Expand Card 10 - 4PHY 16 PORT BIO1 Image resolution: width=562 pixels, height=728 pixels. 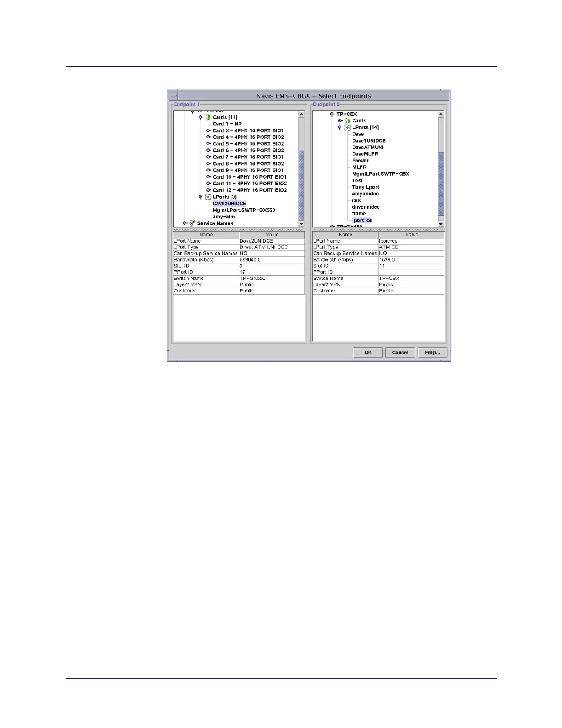tap(208, 177)
